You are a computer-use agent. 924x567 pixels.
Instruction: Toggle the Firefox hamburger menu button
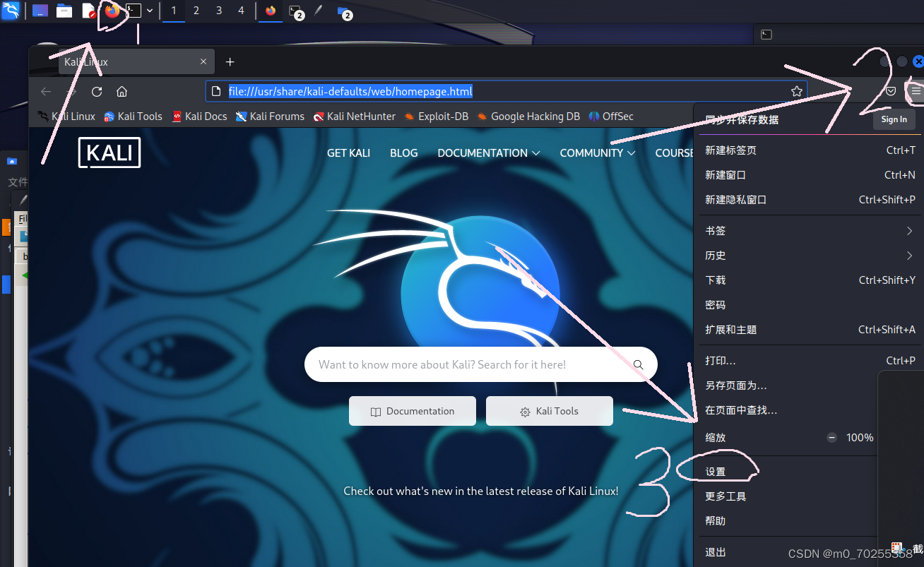(916, 91)
